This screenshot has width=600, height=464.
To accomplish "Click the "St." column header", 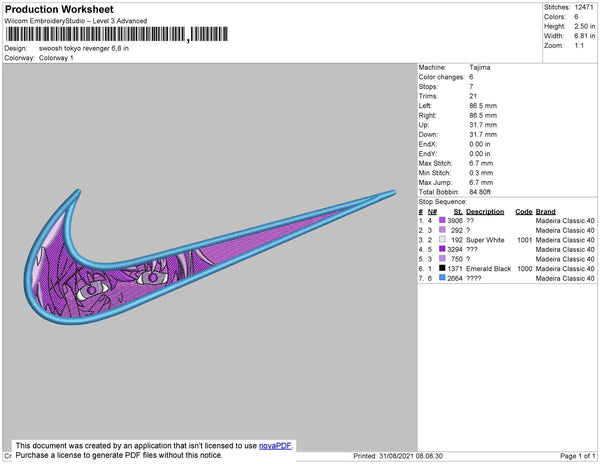I will [x=458, y=212].
